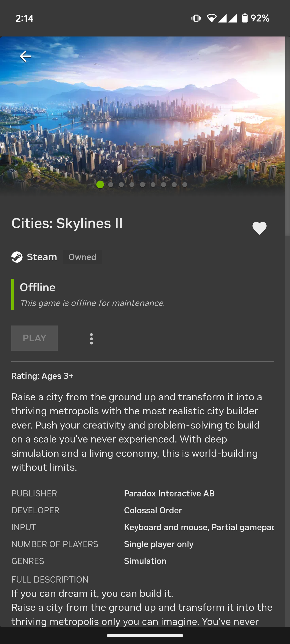This screenshot has width=290, height=644.
Task: Tap the bottom navigation gesture handle
Action: click(x=145, y=635)
